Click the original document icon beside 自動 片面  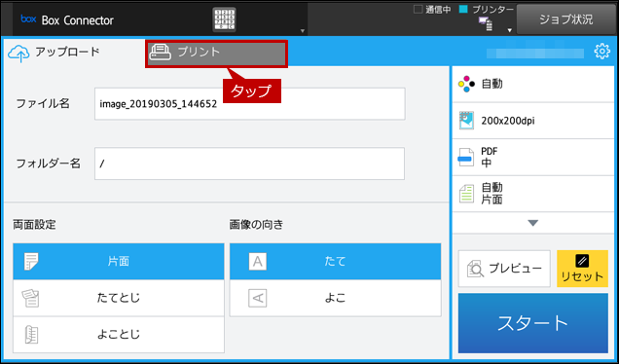point(466,194)
